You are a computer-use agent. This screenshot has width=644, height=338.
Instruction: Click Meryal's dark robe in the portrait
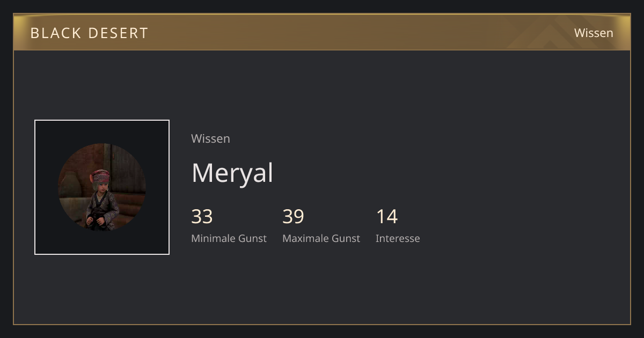click(102, 209)
